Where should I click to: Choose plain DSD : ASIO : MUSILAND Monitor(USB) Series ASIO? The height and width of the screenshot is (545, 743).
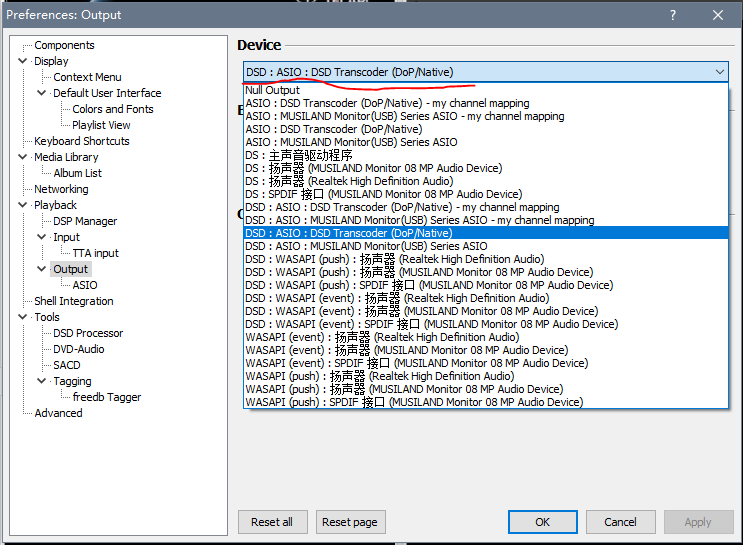(486, 246)
